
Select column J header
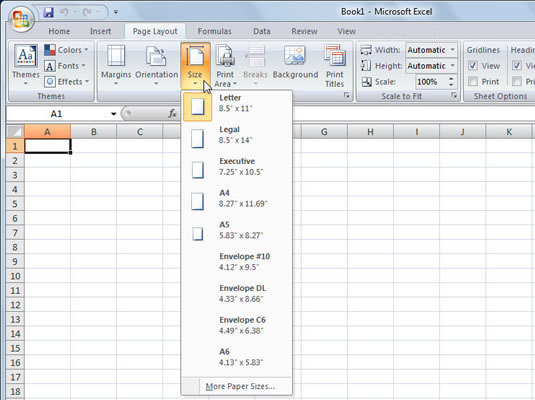click(462, 132)
